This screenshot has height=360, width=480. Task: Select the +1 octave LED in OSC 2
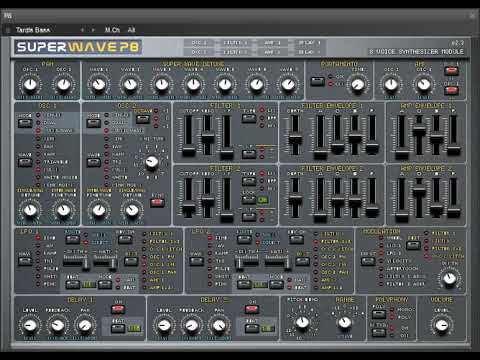[156, 111]
